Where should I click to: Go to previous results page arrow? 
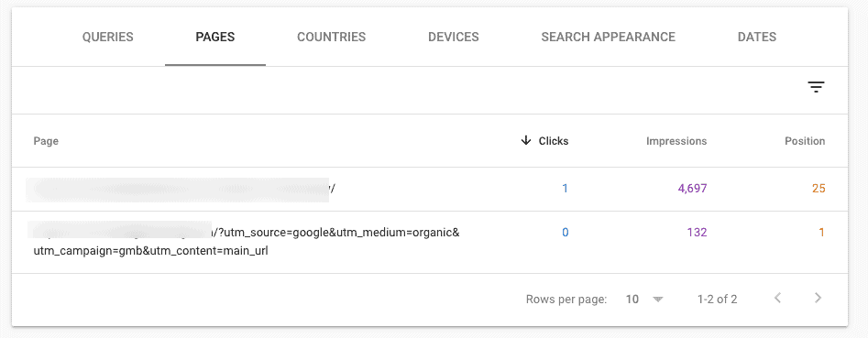[x=778, y=299]
